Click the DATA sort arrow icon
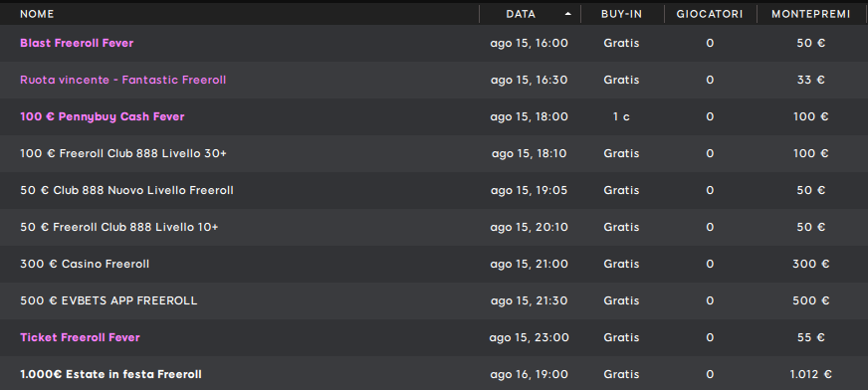Screen dimensions: 868x390 click(x=567, y=14)
